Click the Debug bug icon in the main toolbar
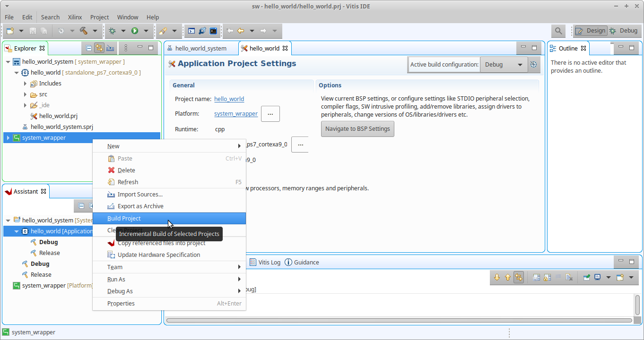644x340 pixels. [112, 31]
